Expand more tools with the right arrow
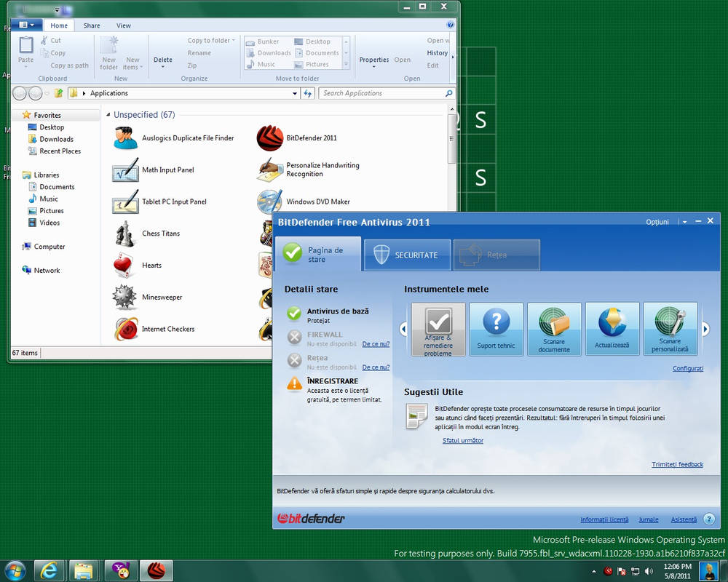This screenshot has height=582, width=728. (705, 329)
